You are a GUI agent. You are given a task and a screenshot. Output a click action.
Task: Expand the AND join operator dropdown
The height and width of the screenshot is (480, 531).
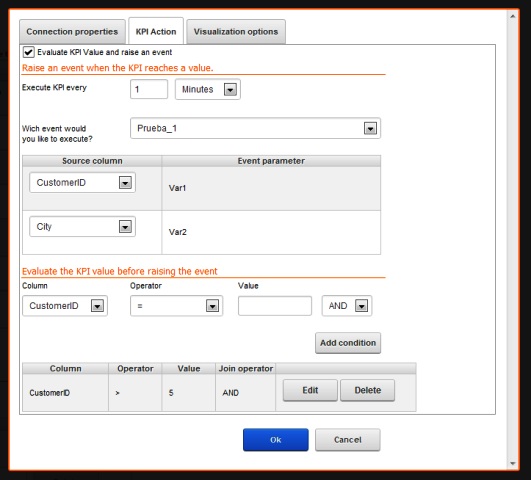coord(347,306)
